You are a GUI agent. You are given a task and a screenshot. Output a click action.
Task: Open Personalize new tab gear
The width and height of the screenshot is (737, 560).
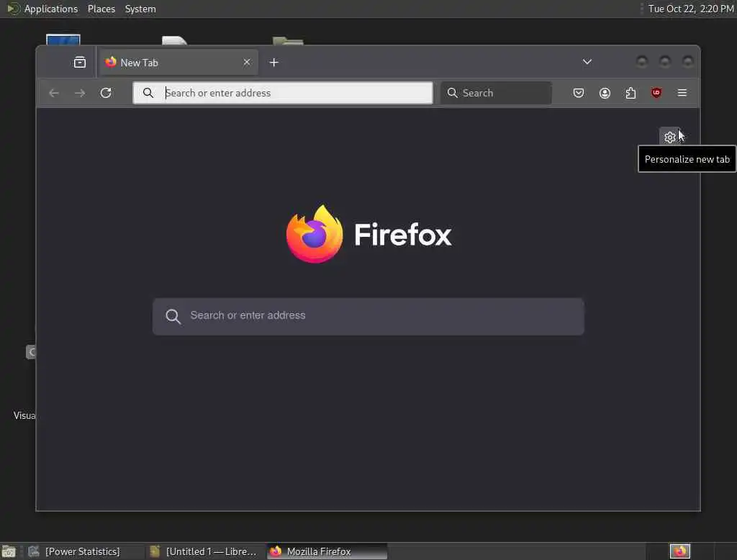(x=670, y=137)
